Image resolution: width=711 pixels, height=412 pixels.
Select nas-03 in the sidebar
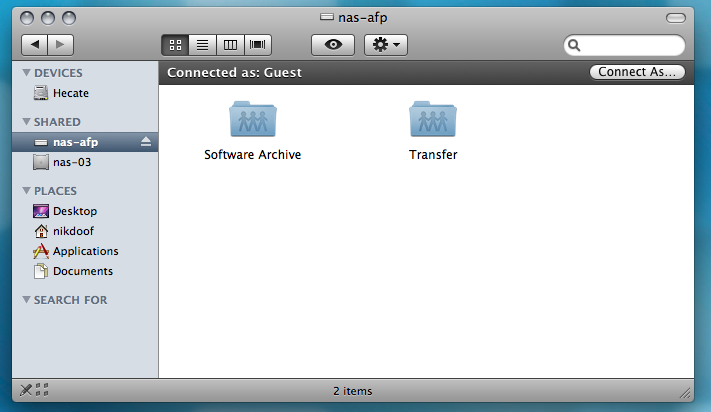[72, 162]
